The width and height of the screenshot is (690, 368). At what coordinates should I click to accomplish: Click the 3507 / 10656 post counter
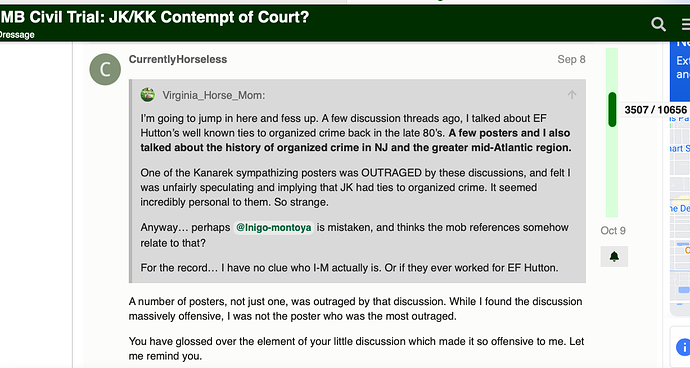coord(656,110)
